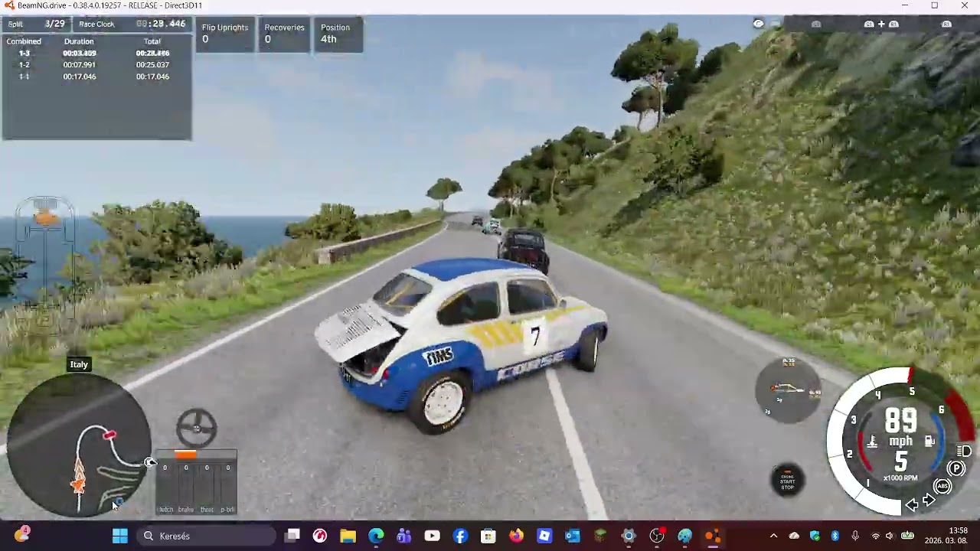980x551 pixels.
Task: Click the Position 4th indicator
Action: point(338,34)
